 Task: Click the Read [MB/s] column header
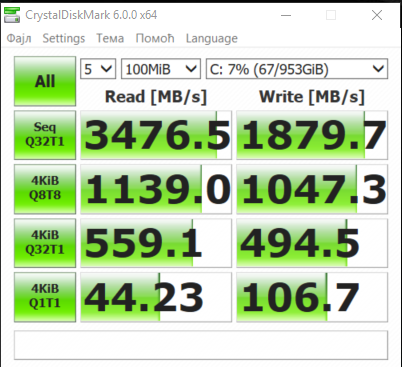(x=156, y=97)
